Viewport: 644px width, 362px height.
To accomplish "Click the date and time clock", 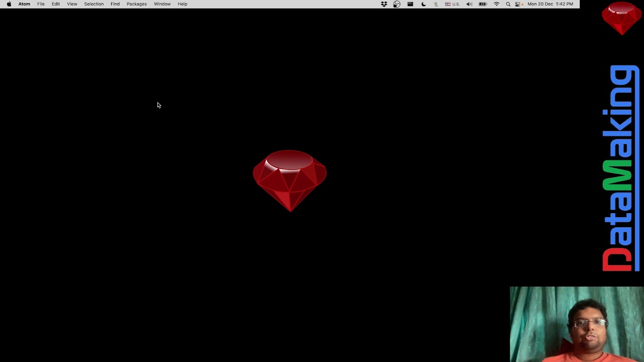I will click(550, 4).
